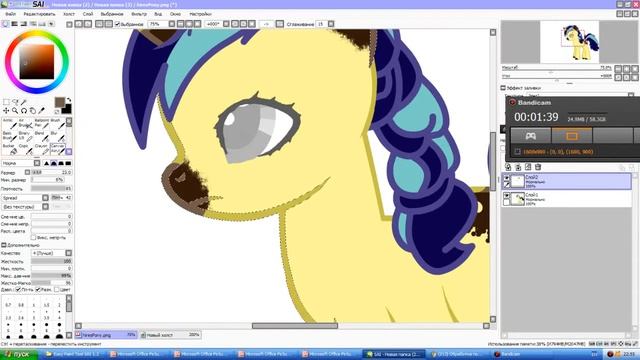Screen dimensions: 640x360
Task: Show the color wheel panel icon
Action: (x=6, y=24)
